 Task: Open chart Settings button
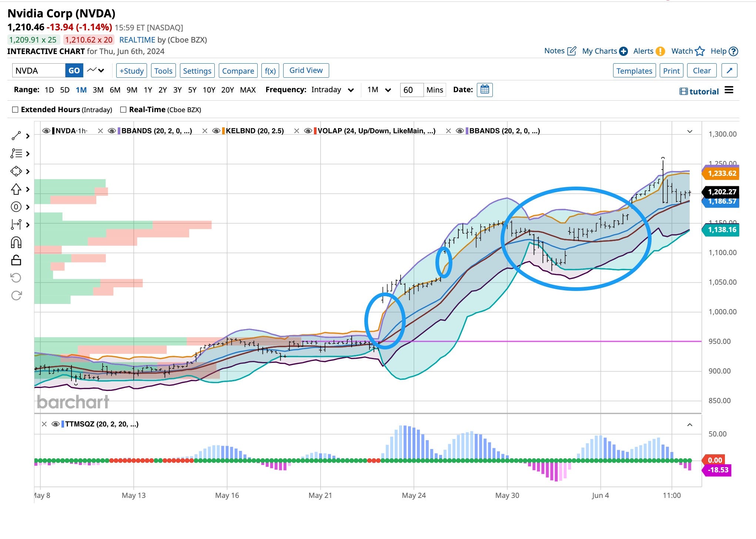[197, 71]
